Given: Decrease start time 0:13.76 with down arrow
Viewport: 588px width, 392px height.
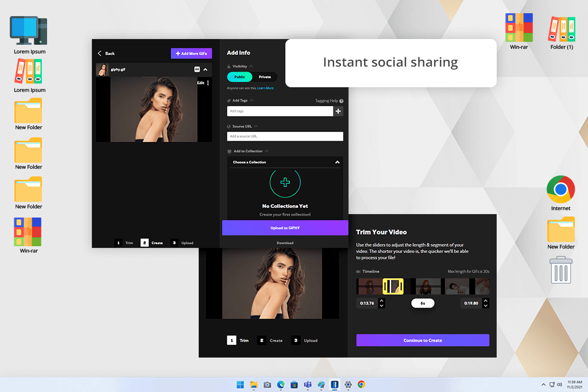Looking at the screenshot, I should click(x=382, y=306).
